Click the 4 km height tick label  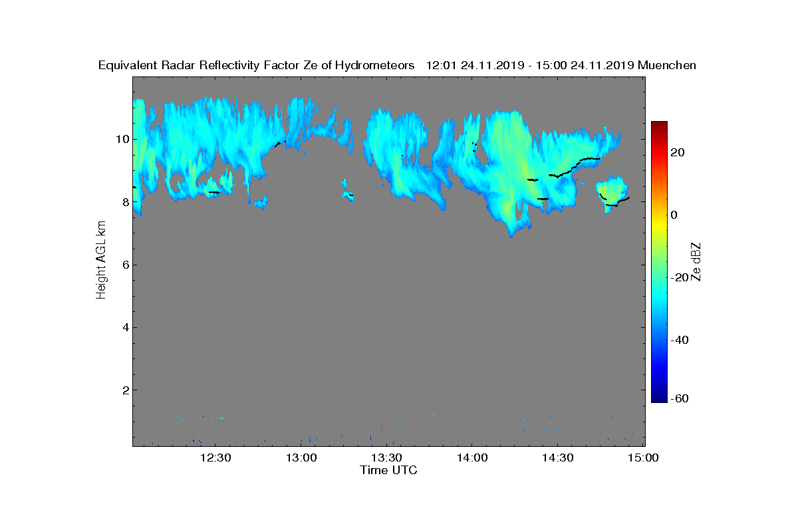pyautogui.click(x=126, y=327)
